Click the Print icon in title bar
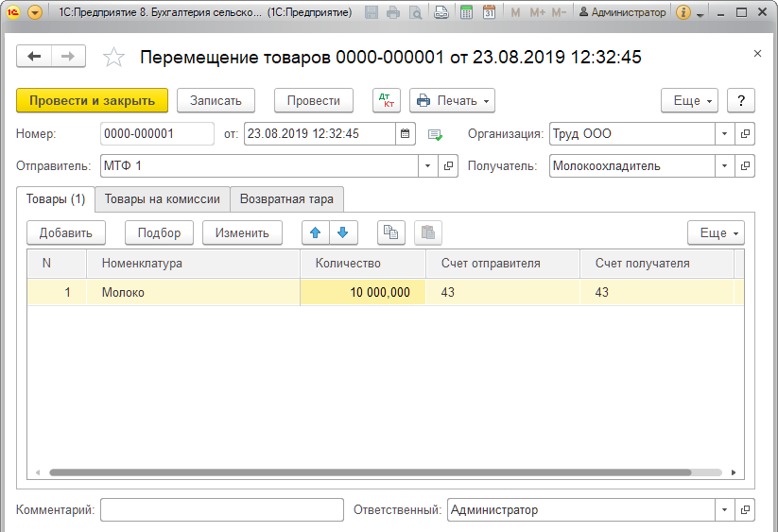This screenshot has width=778, height=532. coord(393,12)
